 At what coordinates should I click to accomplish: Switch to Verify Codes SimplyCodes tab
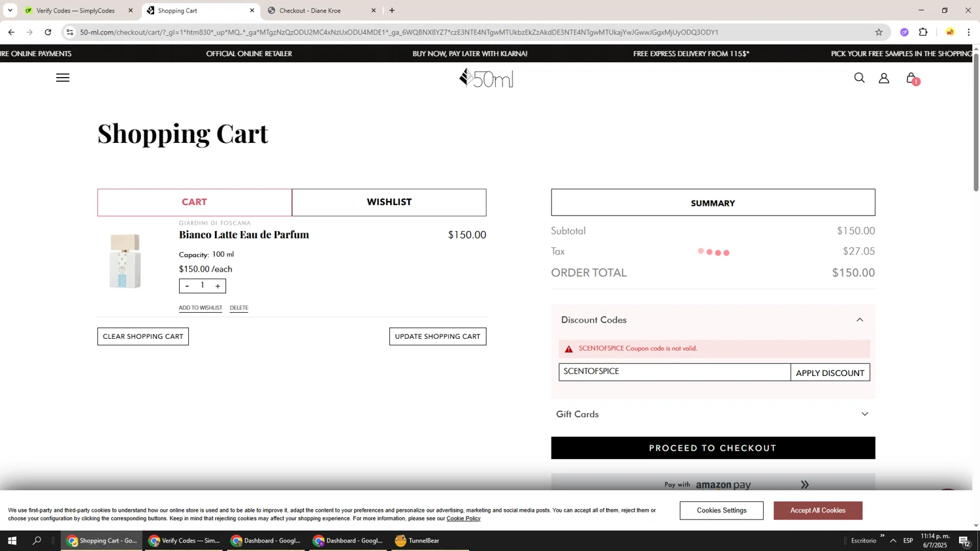click(x=75, y=10)
